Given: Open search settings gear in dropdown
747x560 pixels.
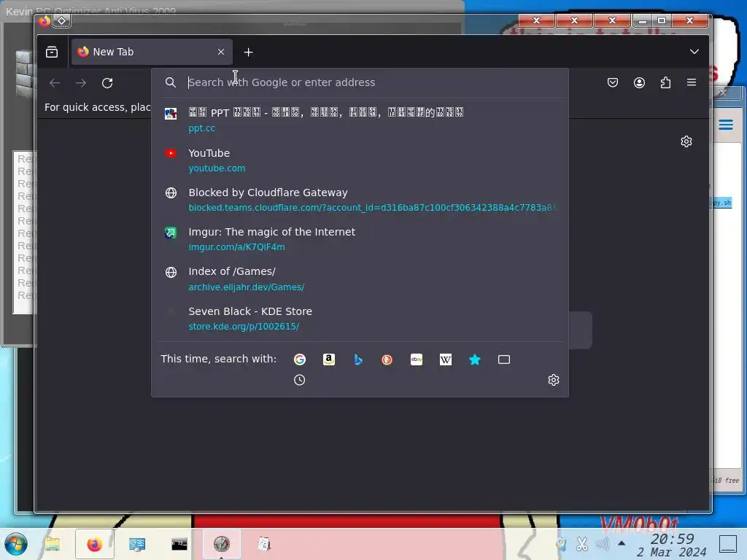Looking at the screenshot, I should 553,380.
